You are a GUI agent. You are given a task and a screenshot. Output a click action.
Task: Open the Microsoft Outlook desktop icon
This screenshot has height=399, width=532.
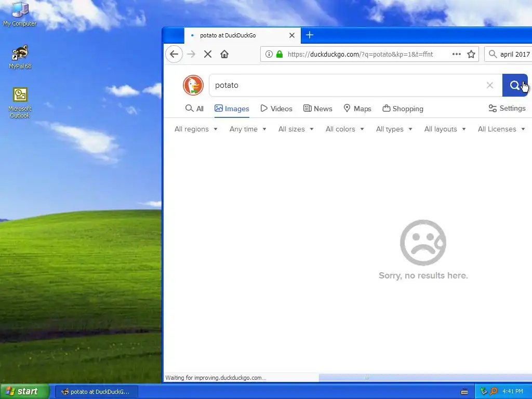click(x=20, y=103)
